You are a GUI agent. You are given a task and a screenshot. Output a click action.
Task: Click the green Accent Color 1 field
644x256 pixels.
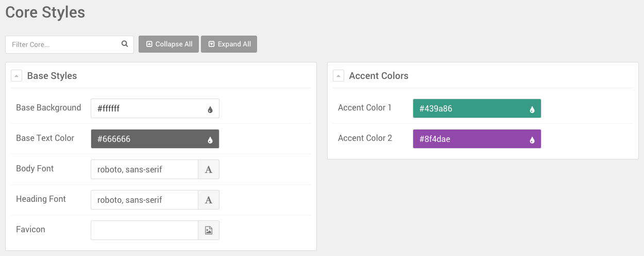tap(469, 108)
